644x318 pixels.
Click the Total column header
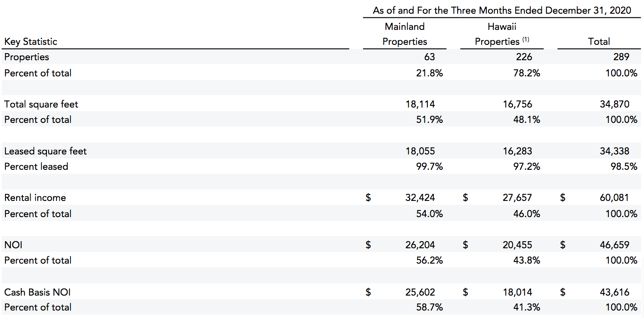(x=599, y=42)
